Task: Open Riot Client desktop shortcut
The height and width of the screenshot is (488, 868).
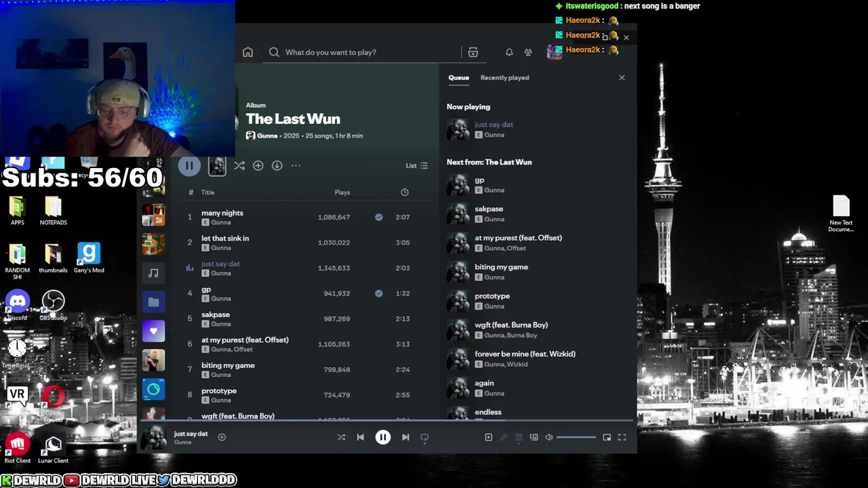Action: click(18, 448)
